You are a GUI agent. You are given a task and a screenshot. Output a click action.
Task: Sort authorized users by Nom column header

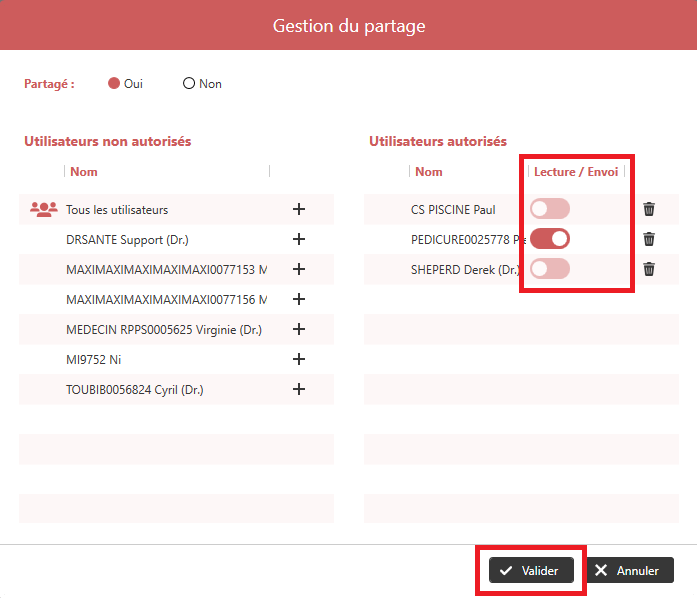(x=429, y=172)
